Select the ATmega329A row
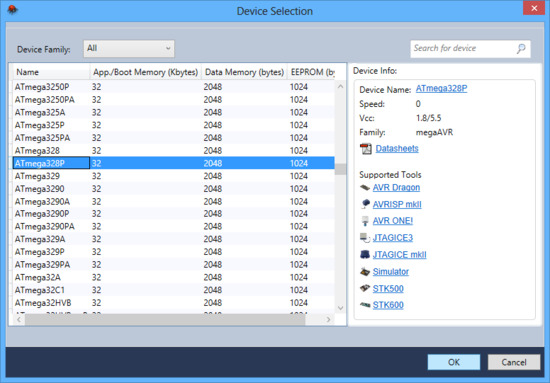The height and width of the screenshot is (383, 550). [x=174, y=239]
